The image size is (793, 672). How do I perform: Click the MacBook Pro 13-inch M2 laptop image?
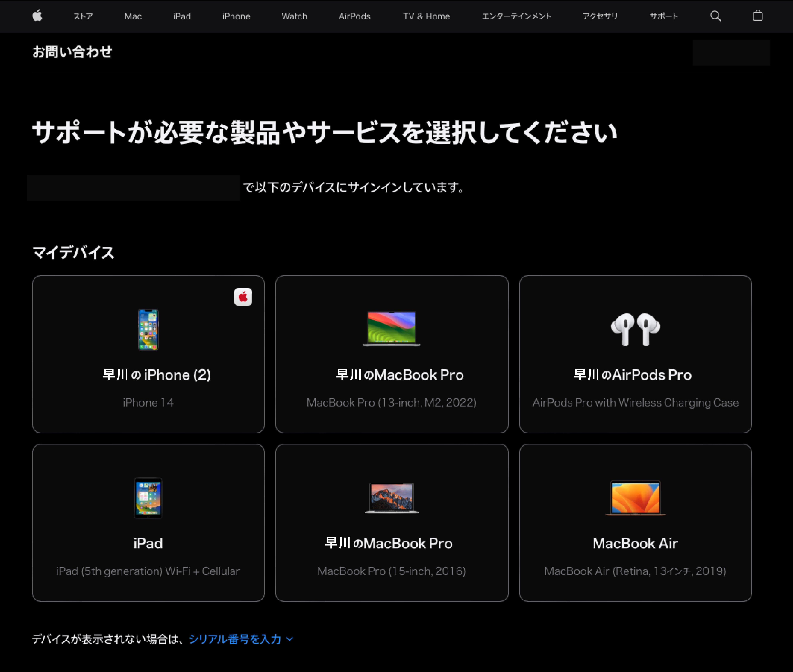pos(391,329)
